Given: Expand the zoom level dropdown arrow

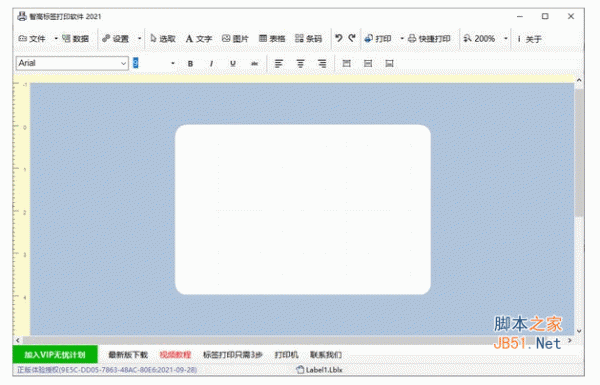Looking at the screenshot, I should 505,39.
